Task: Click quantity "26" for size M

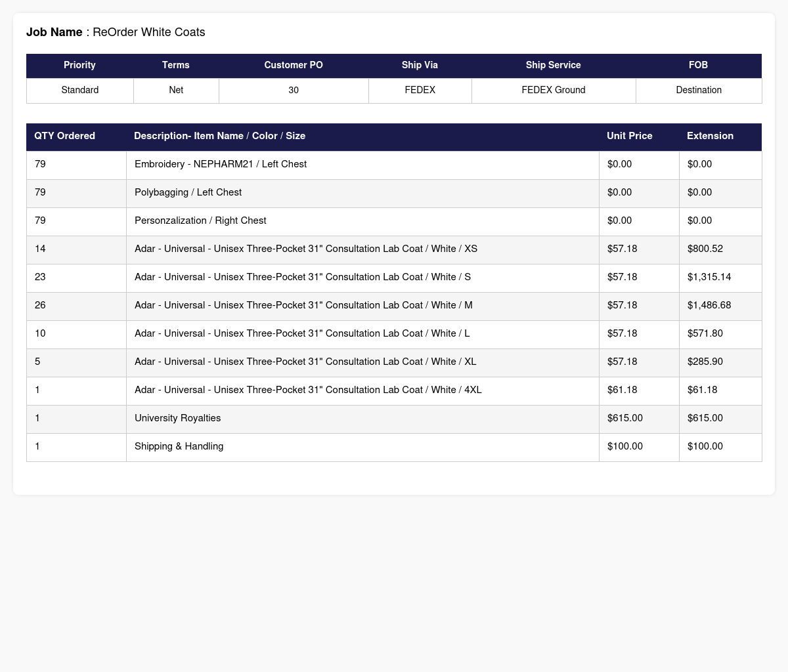Action: (x=40, y=305)
